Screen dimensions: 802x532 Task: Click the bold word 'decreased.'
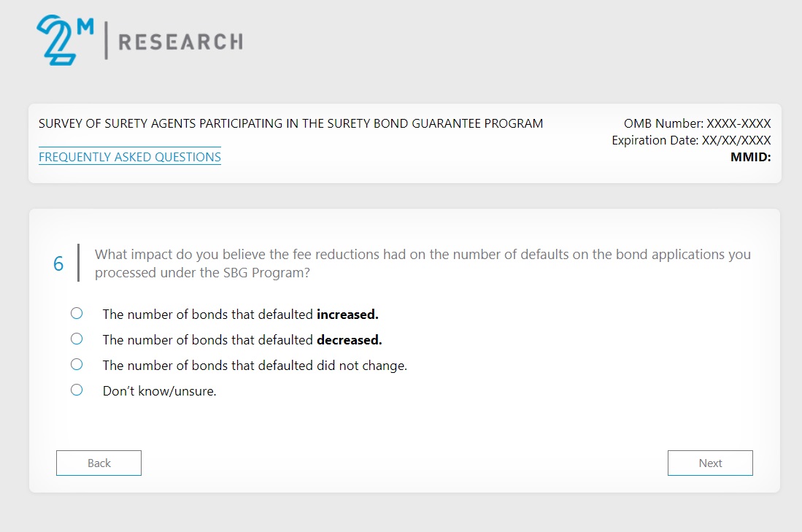(349, 340)
